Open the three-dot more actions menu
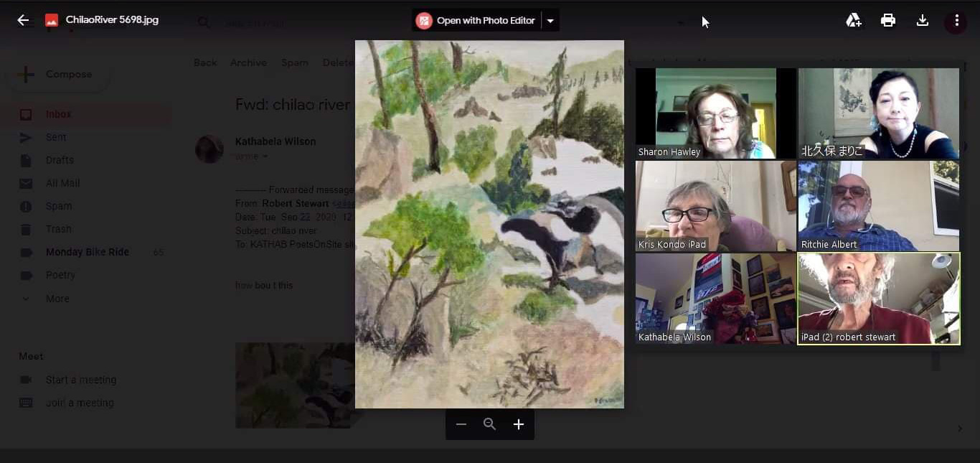This screenshot has height=463, width=980. click(956, 20)
